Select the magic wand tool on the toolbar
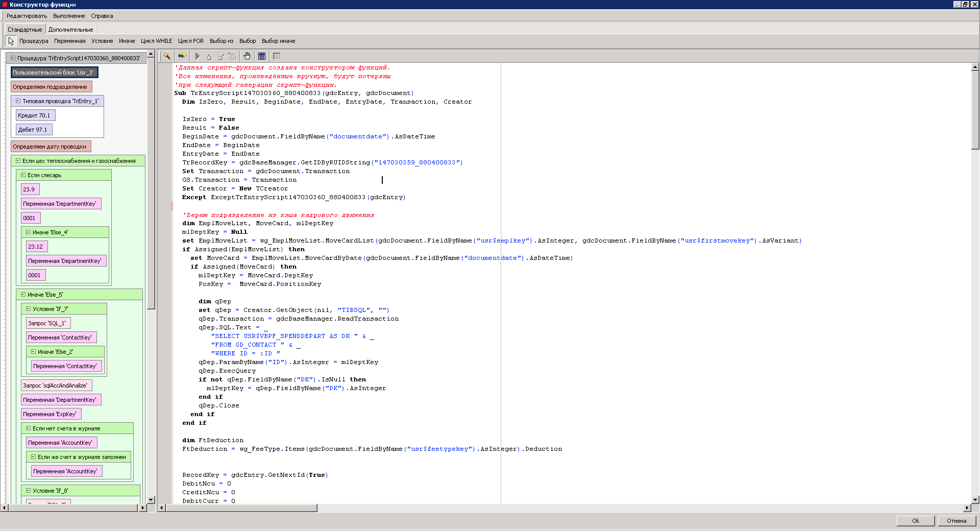This screenshot has width=980, height=531. pyautogui.click(x=166, y=56)
